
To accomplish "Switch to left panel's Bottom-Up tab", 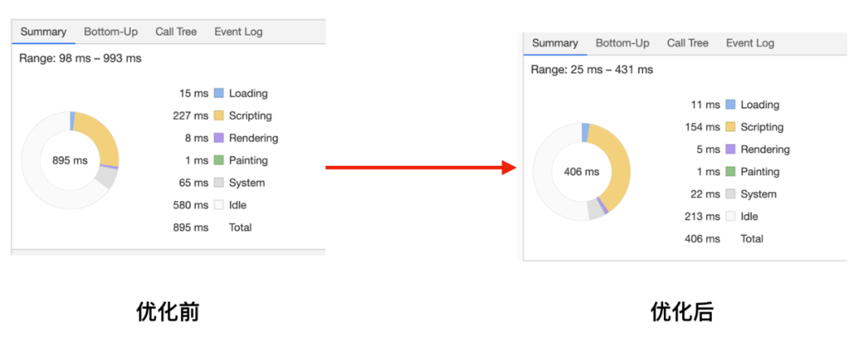I will 111,32.
